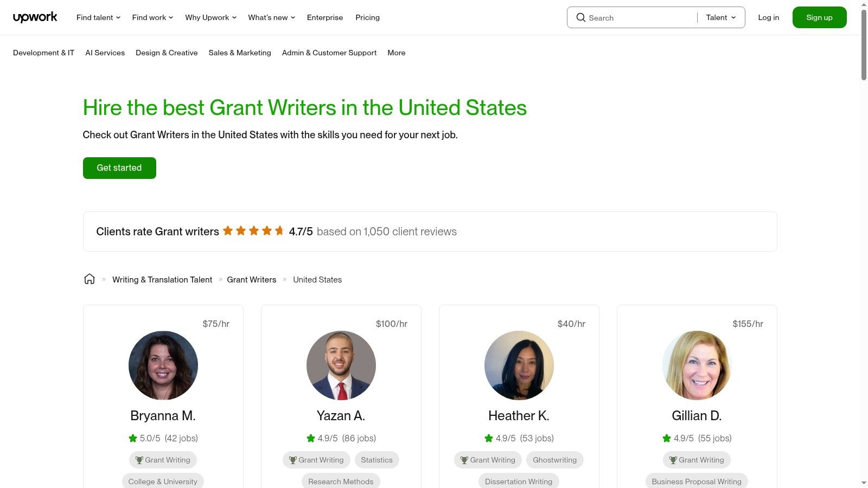Select the Admin & Customer Support category
This screenshot has height=488, width=868.
pyautogui.click(x=329, y=53)
